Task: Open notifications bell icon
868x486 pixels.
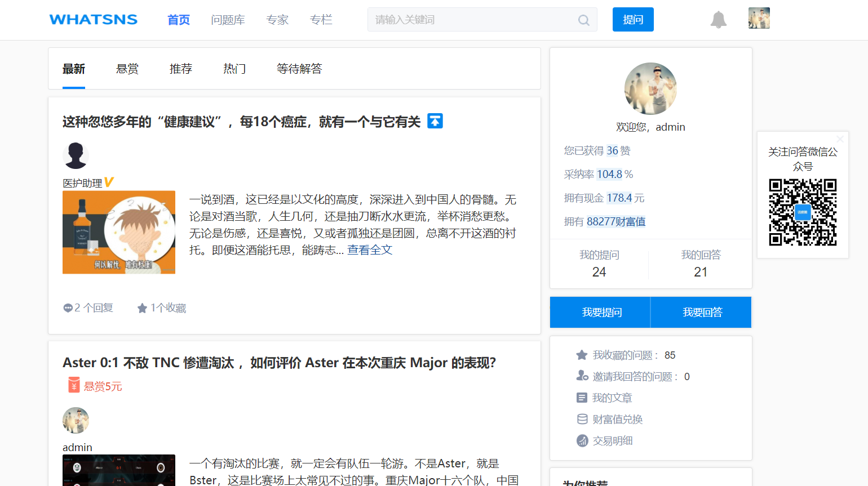Action: click(x=718, y=20)
